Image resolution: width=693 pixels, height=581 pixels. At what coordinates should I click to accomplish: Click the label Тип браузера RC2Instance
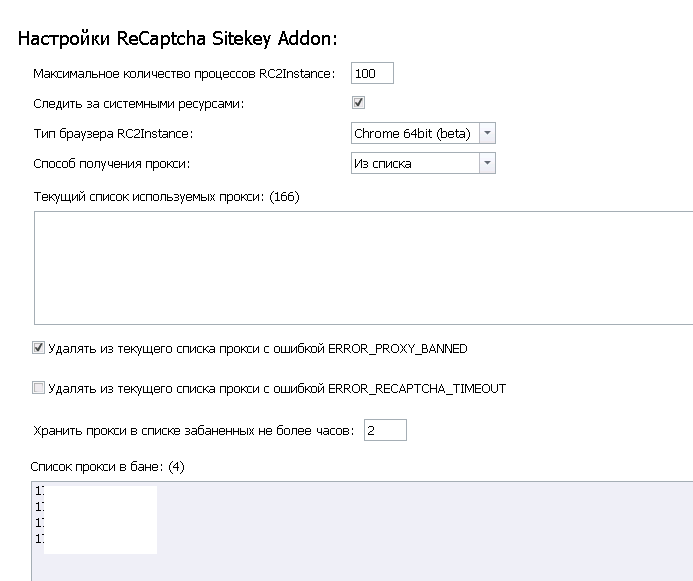(114, 134)
